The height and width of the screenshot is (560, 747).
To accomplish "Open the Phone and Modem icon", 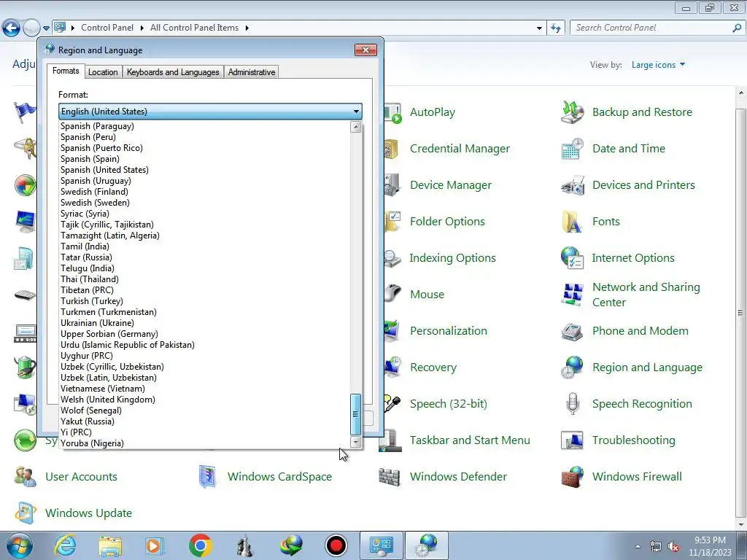I will tap(572, 331).
